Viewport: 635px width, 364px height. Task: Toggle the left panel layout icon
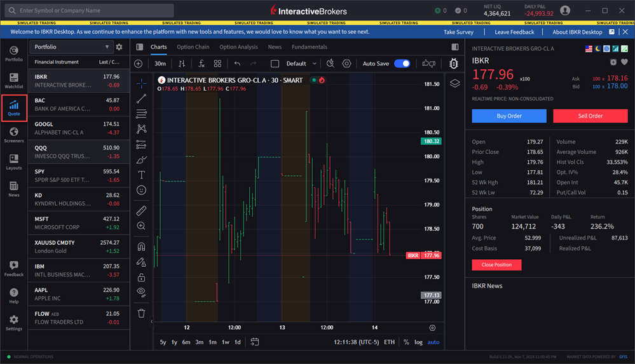click(x=140, y=47)
